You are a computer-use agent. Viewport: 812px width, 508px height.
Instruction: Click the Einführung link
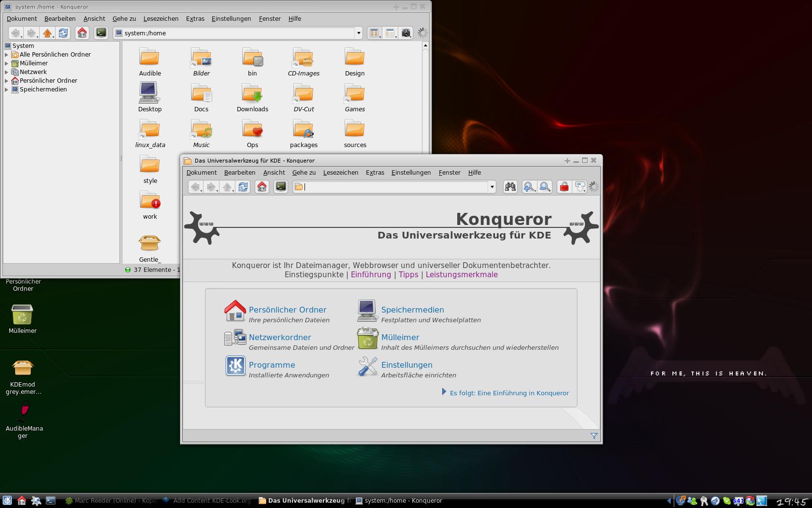click(x=371, y=274)
